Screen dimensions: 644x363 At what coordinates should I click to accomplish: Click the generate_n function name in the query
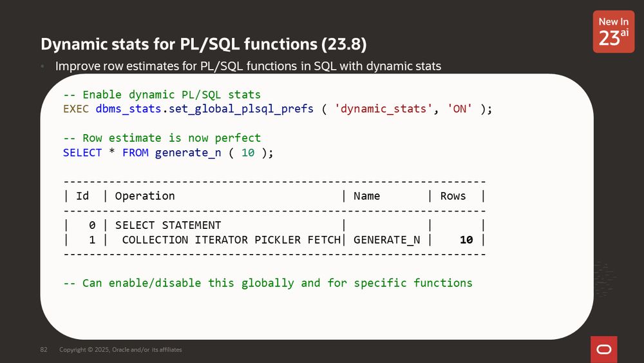click(x=188, y=153)
